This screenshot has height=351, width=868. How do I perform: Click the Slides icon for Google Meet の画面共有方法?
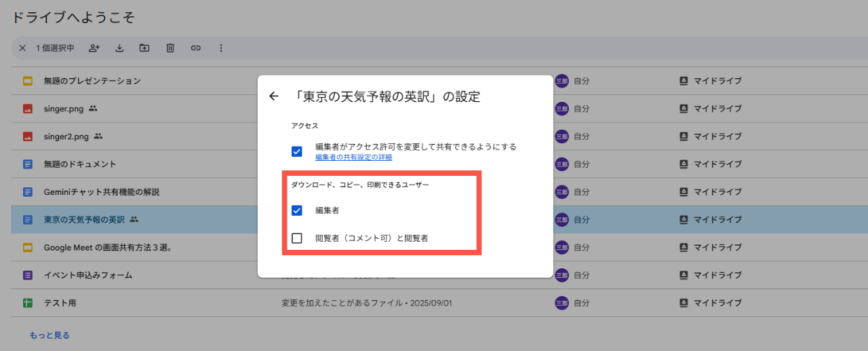coord(28,248)
